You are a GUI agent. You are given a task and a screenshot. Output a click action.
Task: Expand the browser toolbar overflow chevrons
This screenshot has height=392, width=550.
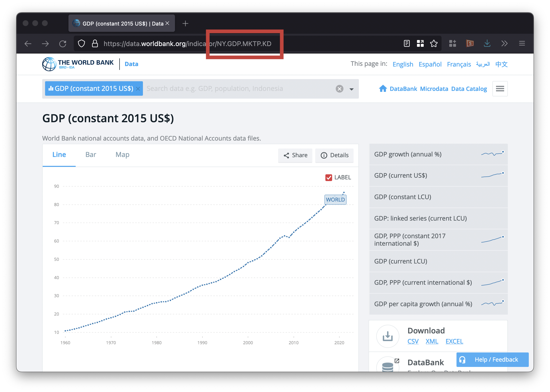point(504,44)
